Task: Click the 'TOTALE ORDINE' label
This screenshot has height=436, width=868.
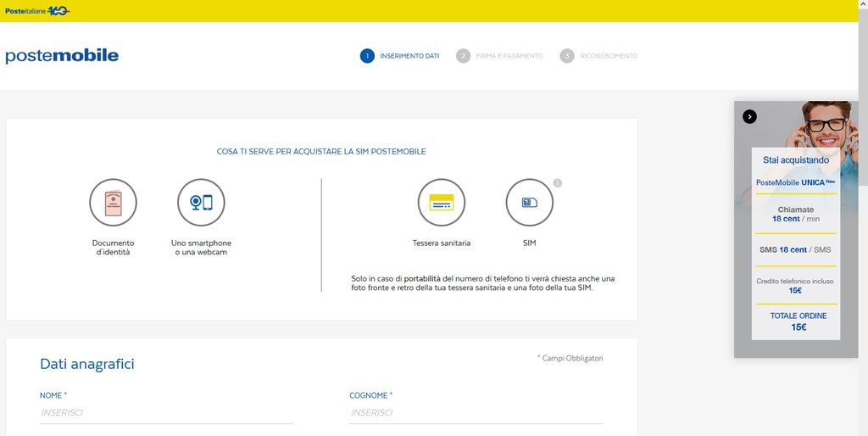Action: click(x=798, y=316)
